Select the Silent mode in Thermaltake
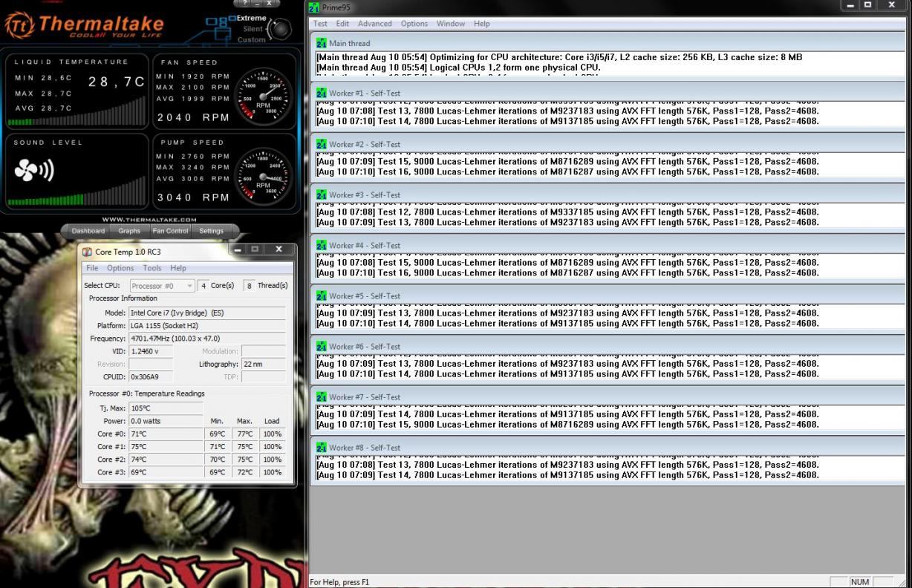Screen dimensions: 912x588 [x=253, y=28]
